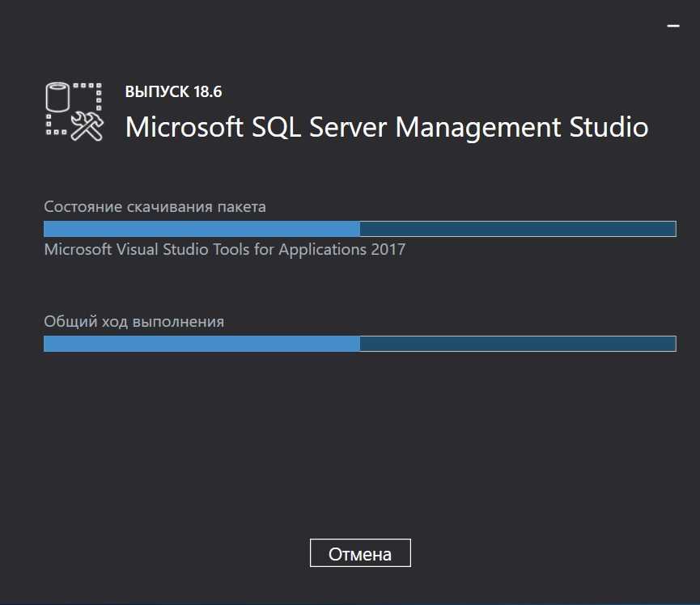Click the filled part of package download bar
This screenshot has height=605, width=700.
201,229
